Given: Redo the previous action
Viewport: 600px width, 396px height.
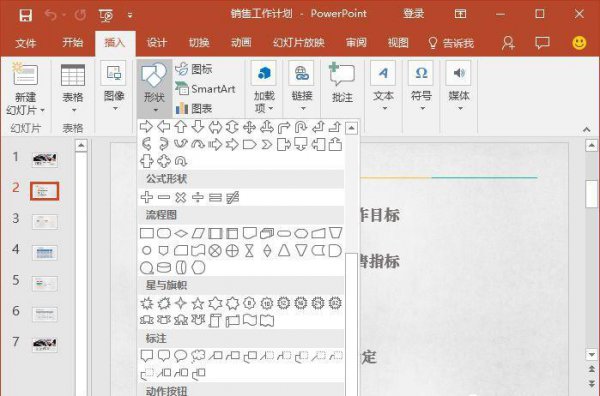Looking at the screenshot, I should tap(80, 15).
